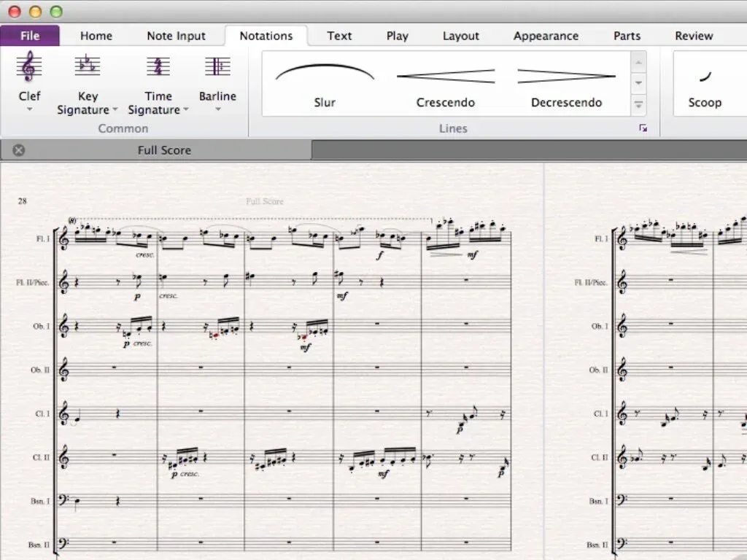Switch to the Text tab
Screen dimensions: 747x560
(x=339, y=36)
